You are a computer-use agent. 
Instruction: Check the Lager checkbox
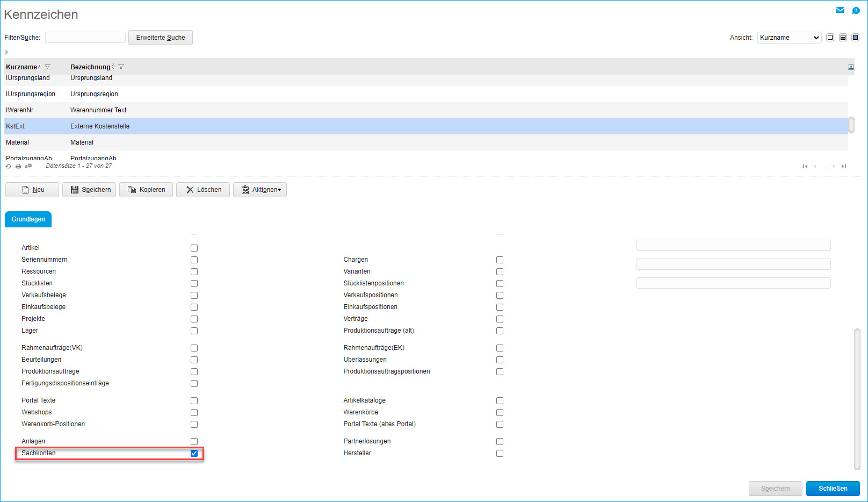click(194, 331)
